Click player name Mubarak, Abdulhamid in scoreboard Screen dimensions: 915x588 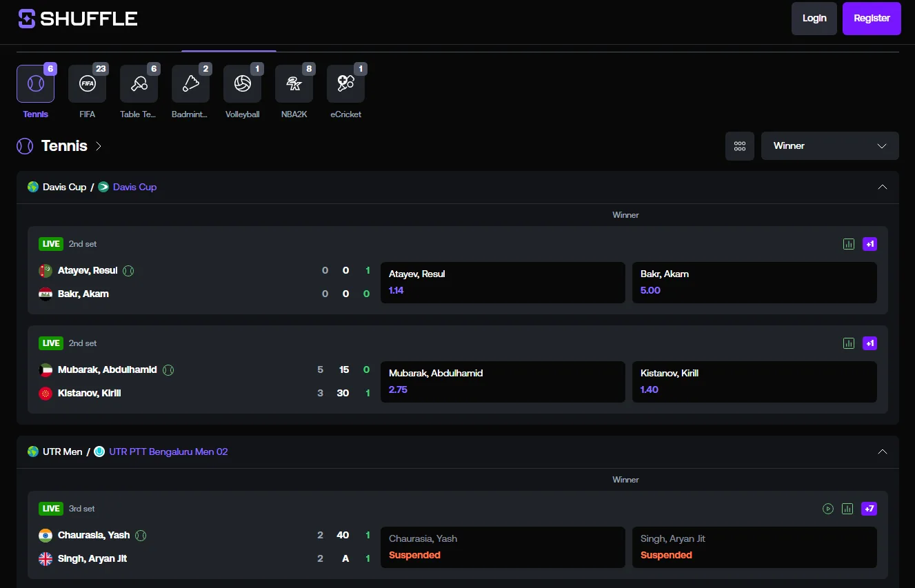107,369
